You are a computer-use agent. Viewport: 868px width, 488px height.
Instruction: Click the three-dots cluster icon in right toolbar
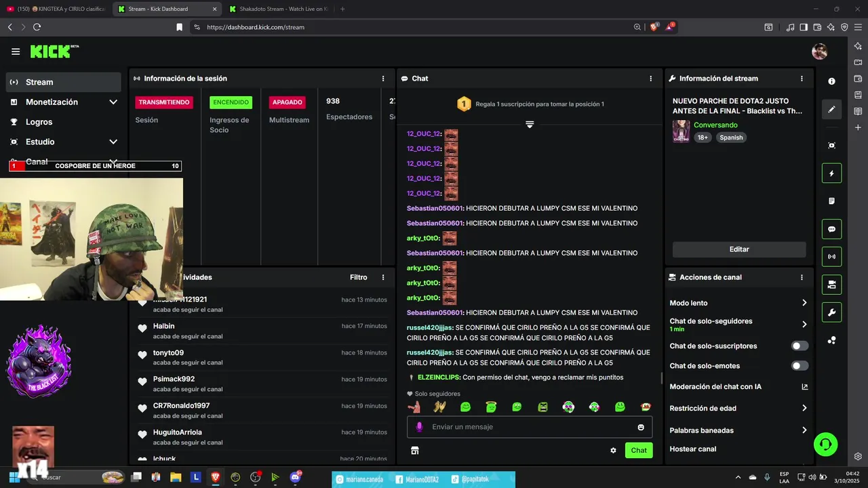(832, 340)
